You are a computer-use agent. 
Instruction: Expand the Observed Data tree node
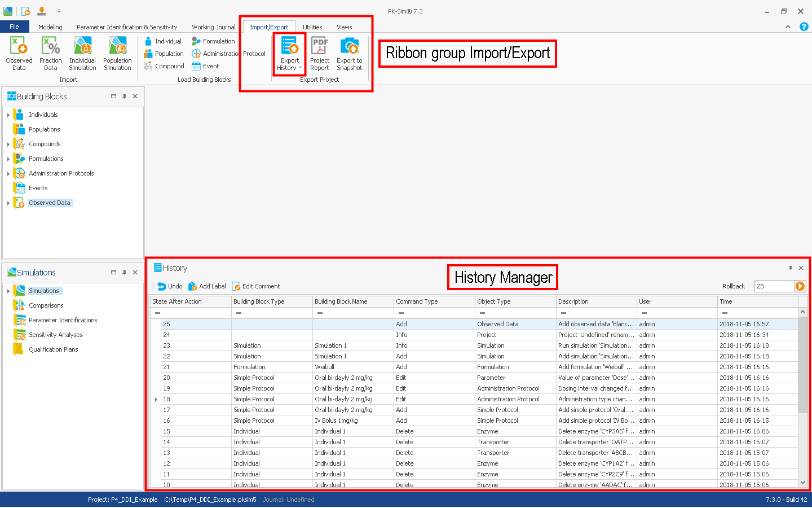(8, 203)
